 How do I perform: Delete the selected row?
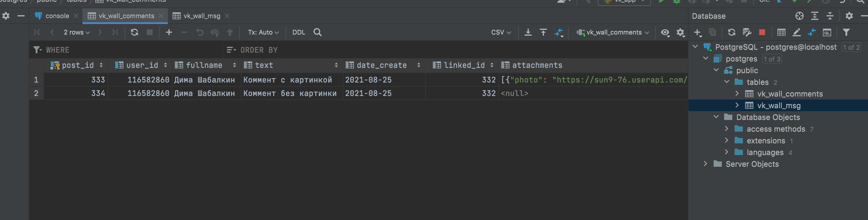tap(184, 32)
